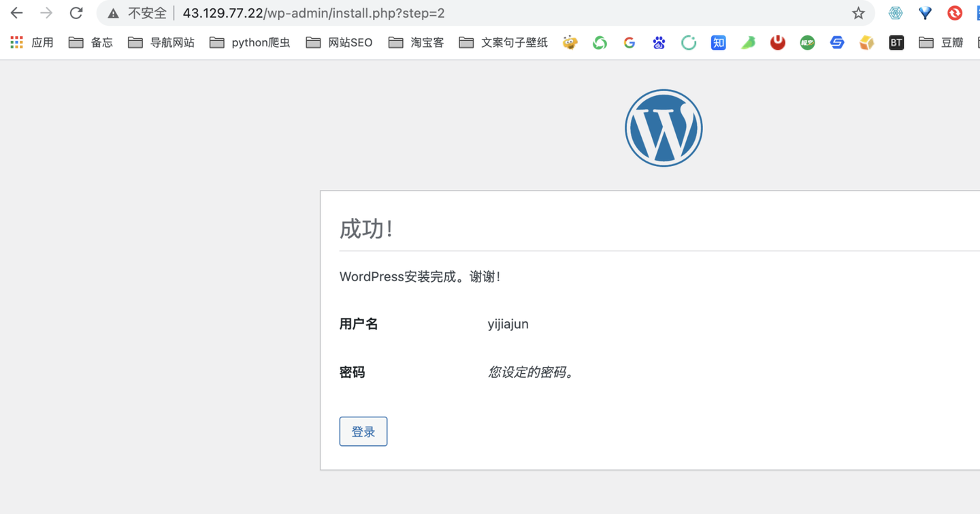Click the 密码 label

[x=353, y=372]
